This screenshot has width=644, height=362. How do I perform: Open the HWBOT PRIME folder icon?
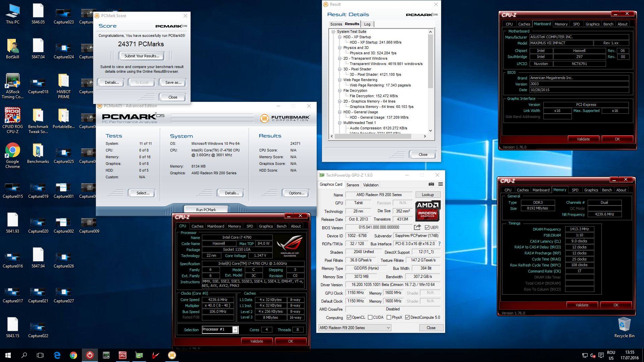(64, 86)
